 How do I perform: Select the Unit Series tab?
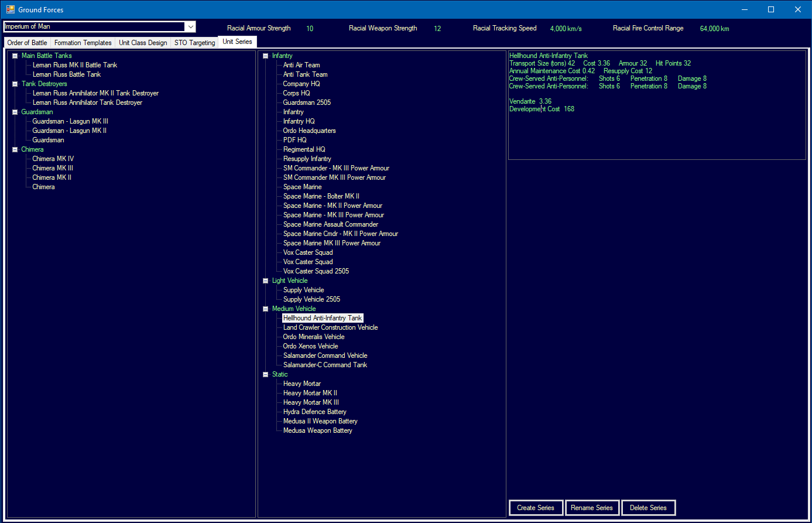[237, 42]
